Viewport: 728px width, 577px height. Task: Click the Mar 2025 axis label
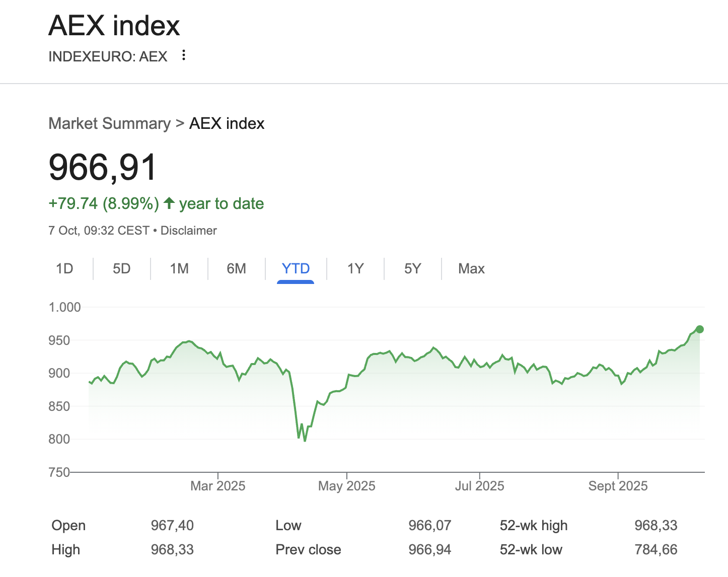tap(217, 486)
